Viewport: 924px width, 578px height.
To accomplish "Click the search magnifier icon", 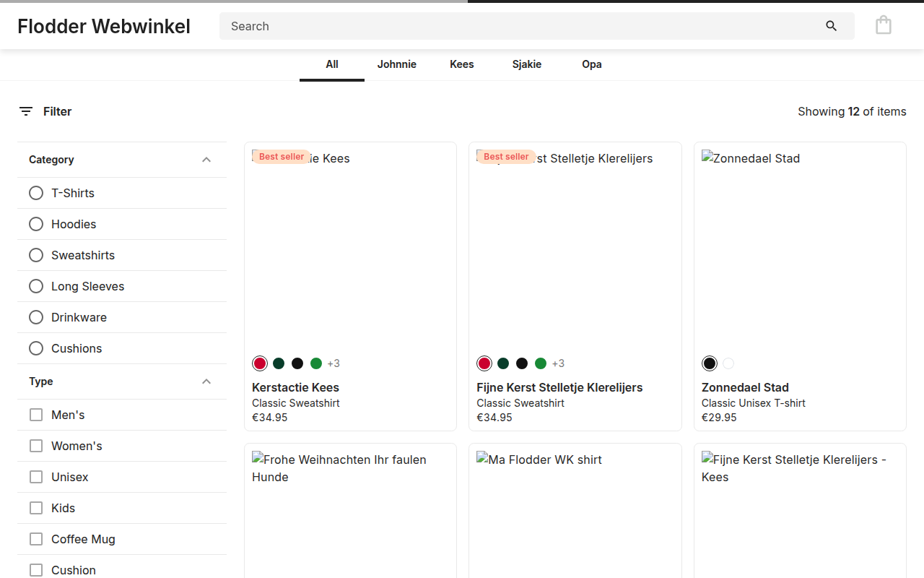I will pyautogui.click(x=832, y=26).
